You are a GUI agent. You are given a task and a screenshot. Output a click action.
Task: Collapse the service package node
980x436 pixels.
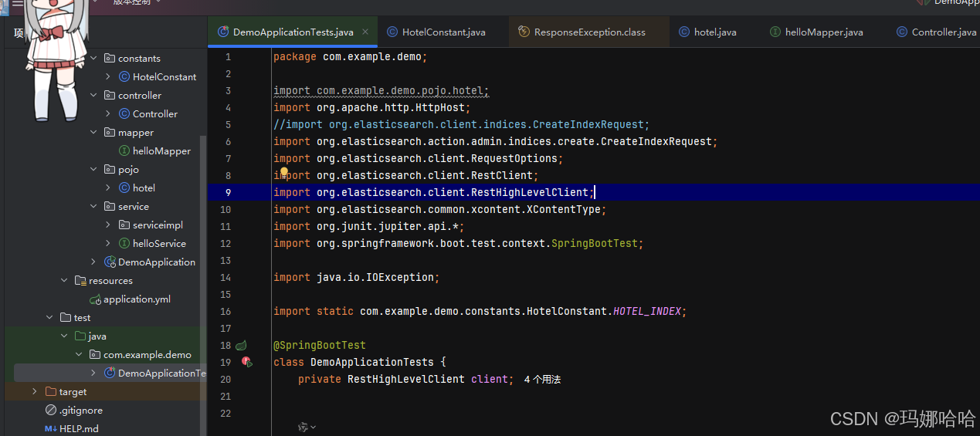tap(94, 206)
